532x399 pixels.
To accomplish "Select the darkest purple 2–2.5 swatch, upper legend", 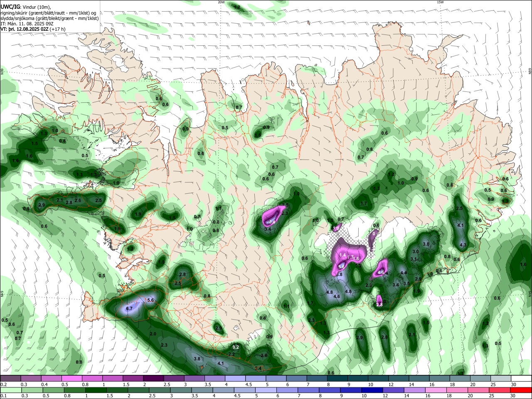I will pos(153,379).
